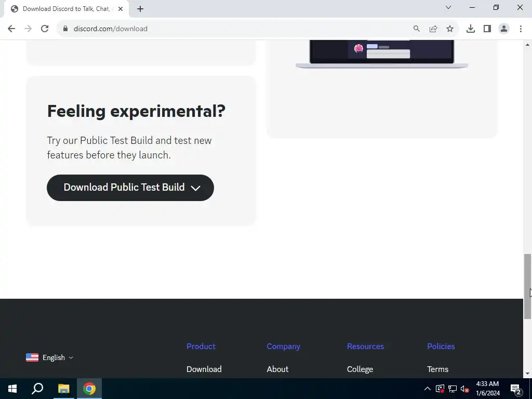Open a new browser tab
This screenshot has width=532, height=399.
click(140, 9)
